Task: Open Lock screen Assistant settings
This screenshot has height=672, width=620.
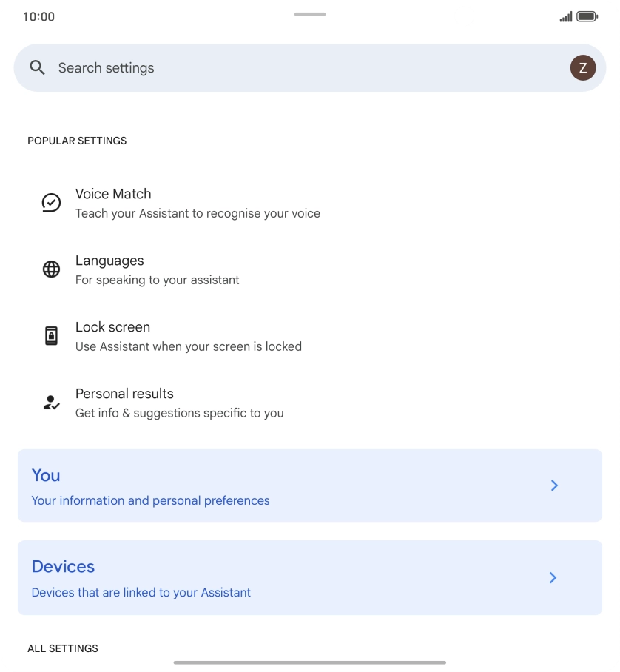Action: coord(189,335)
